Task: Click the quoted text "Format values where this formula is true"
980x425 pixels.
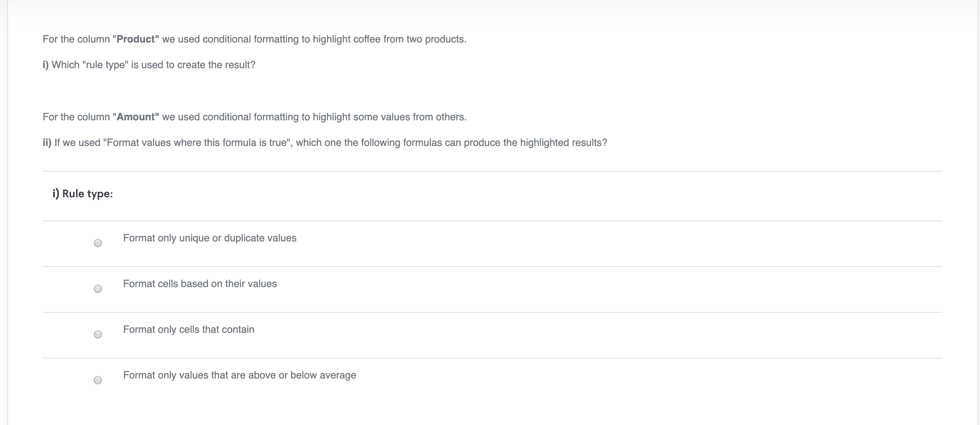Action: (x=197, y=143)
